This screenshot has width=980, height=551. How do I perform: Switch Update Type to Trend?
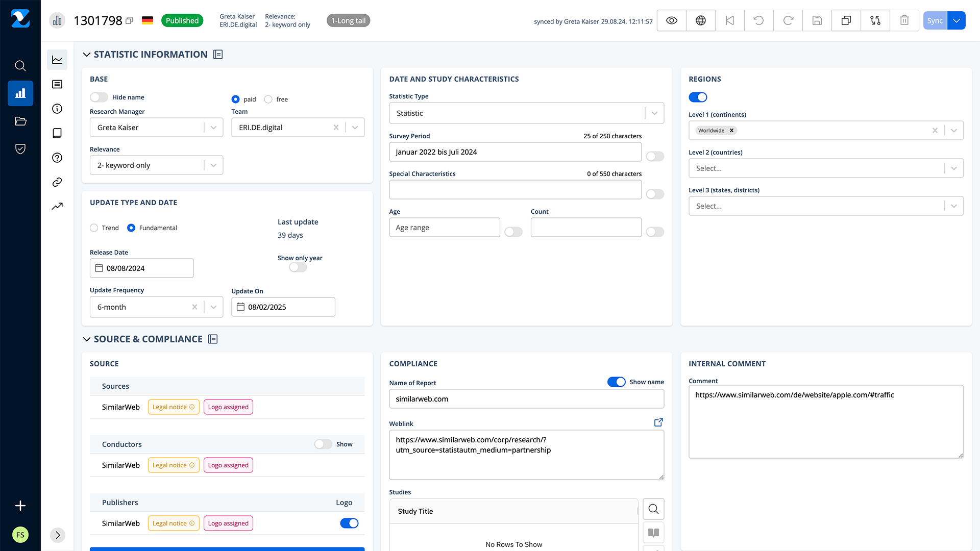93,228
